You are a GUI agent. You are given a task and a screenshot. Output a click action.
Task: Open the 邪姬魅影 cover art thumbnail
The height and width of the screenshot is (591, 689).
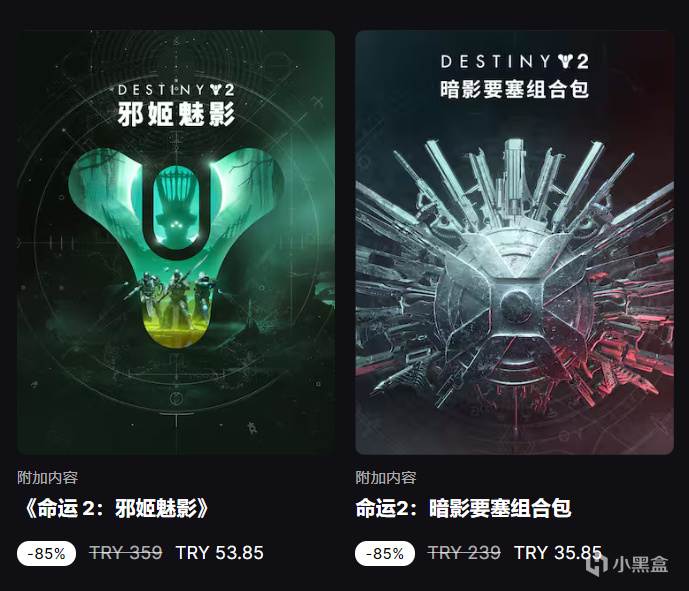pos(176,242)
